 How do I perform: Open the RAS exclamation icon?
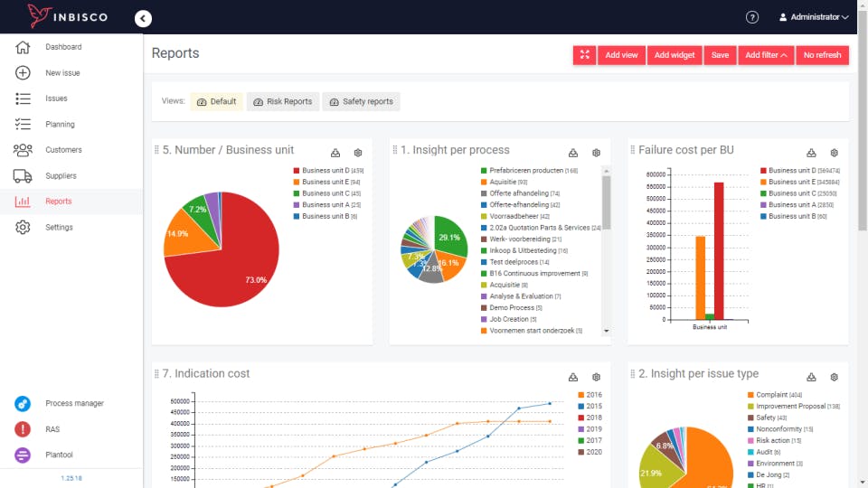[23, 429]
